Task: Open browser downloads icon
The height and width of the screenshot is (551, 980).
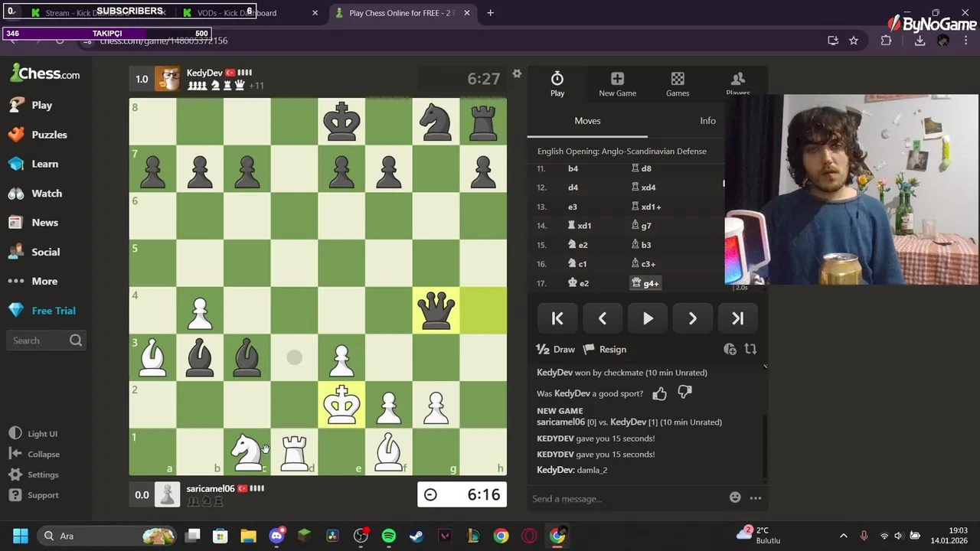Action: tap(920, 41)
